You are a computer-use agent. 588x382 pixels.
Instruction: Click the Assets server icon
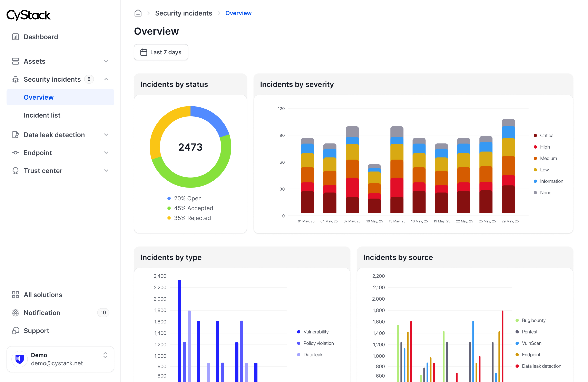coord(15,61)
